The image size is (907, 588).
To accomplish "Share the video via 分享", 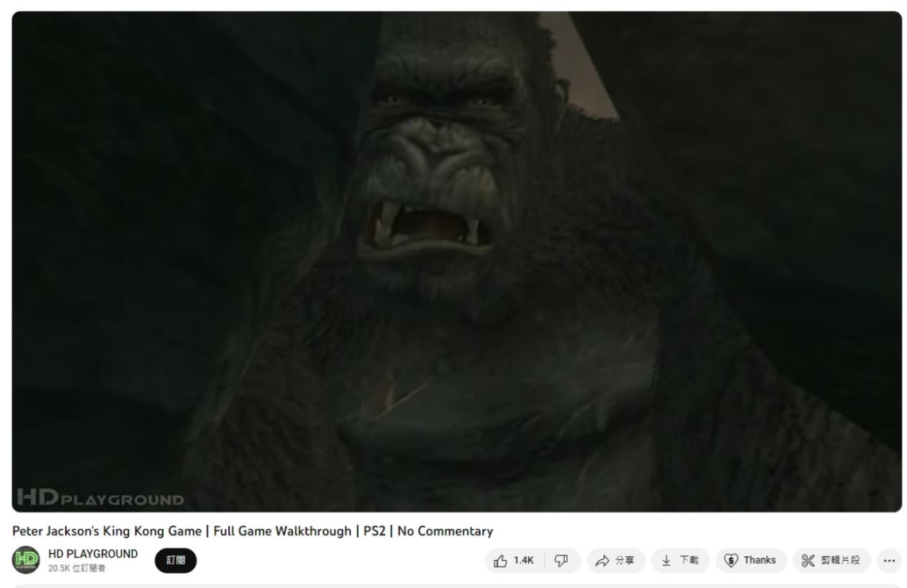I will click(616, 560).
